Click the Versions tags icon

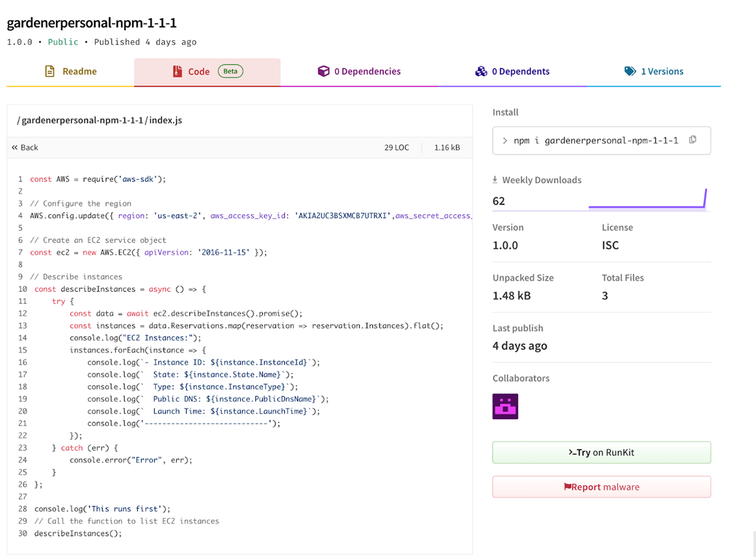(x=630, y=71)
